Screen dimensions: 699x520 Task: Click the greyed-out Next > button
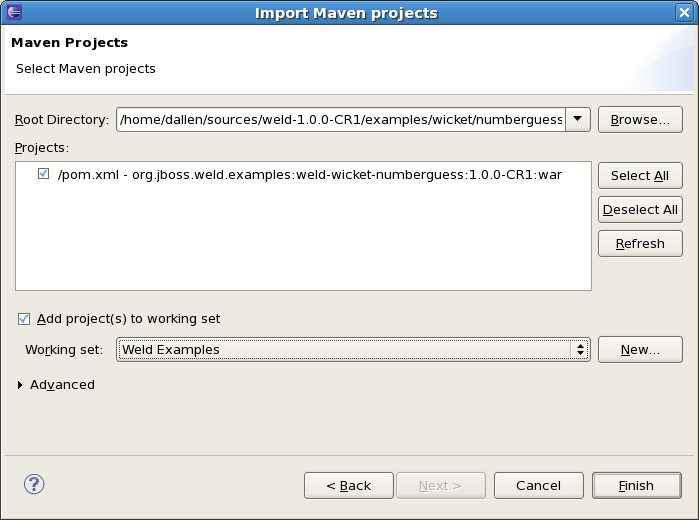pos(440,485)
